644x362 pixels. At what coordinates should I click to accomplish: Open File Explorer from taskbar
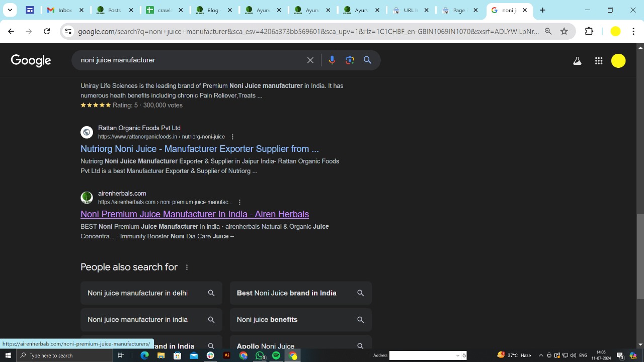(161, 355)
